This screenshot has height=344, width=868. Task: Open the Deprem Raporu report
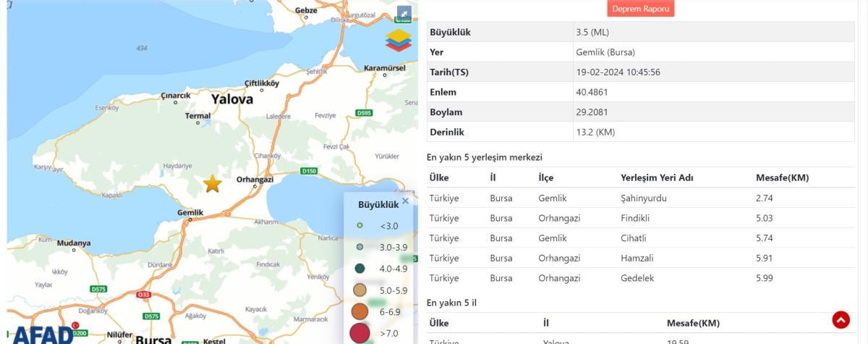point(641,9)
